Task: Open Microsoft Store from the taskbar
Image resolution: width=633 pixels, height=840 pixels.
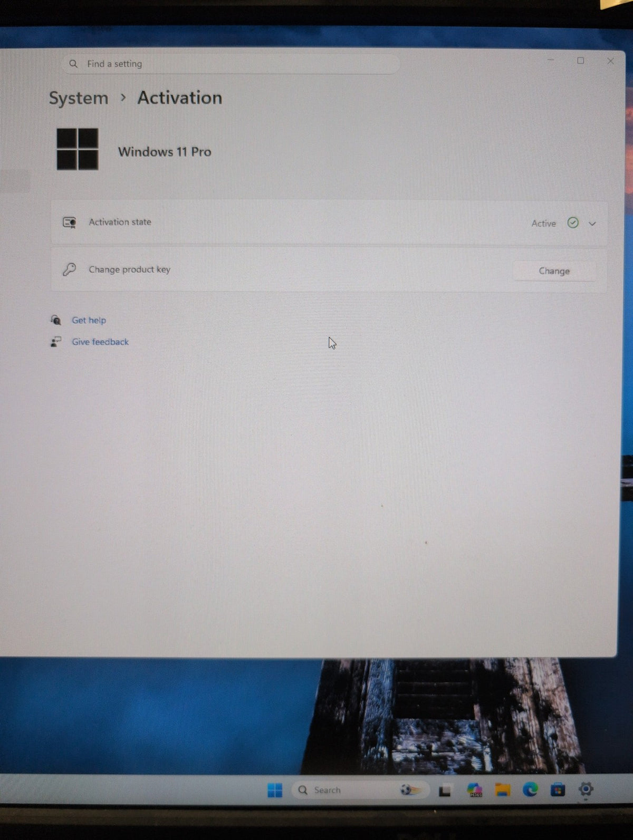Action: tap(558, 790)
